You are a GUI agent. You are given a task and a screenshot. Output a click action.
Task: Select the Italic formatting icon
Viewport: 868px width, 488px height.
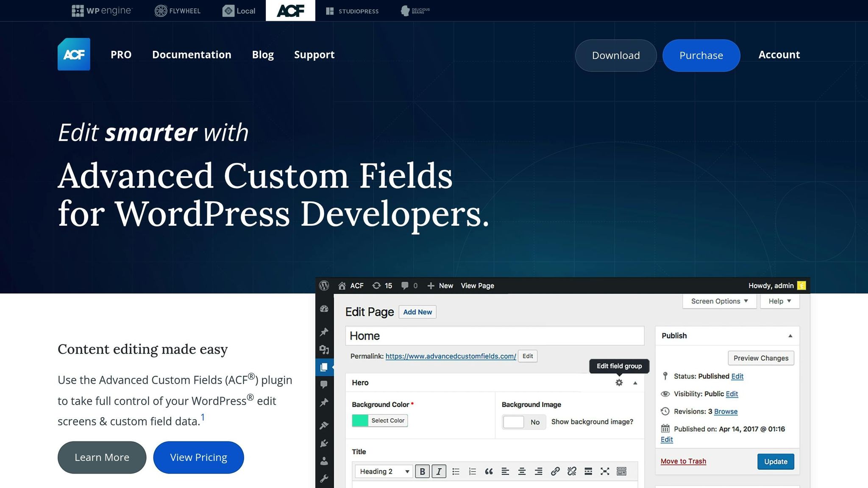[x=439, y=471]
